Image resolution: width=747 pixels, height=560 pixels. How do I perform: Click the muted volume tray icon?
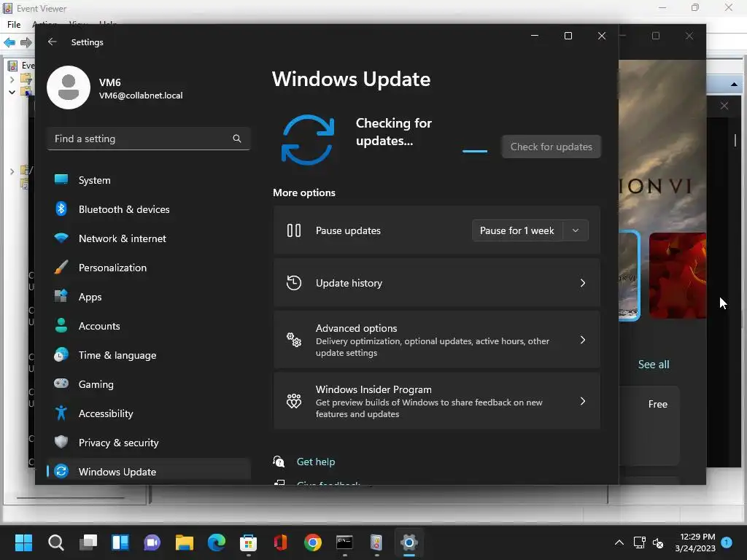(x=658, y=542)
